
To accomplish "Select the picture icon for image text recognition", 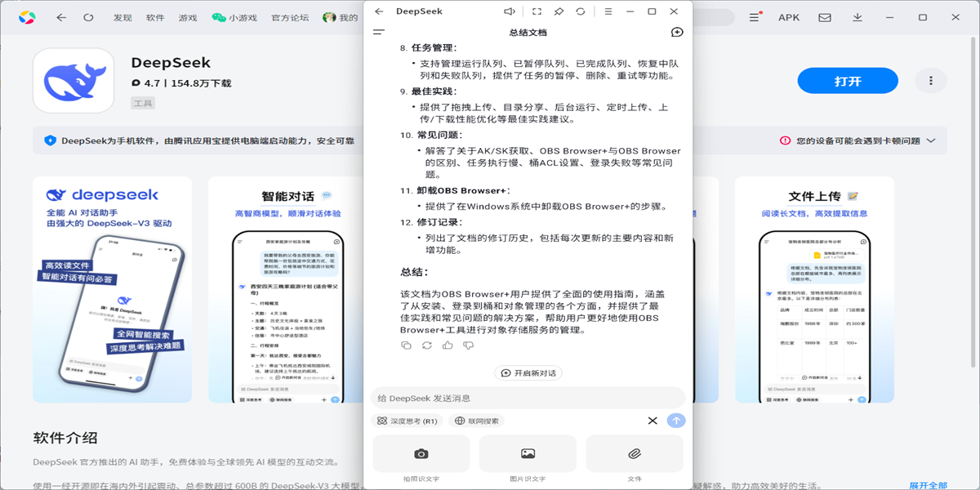I will [x=528, y=453].
